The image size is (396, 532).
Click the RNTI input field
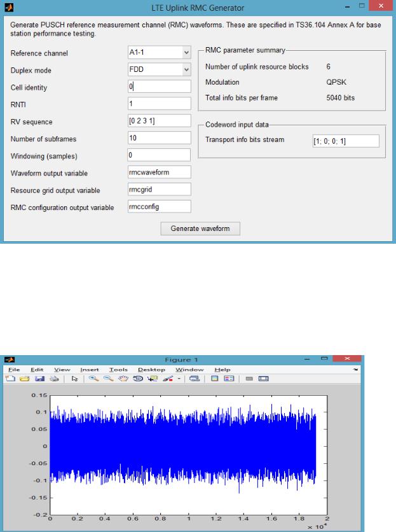(160, 104)
